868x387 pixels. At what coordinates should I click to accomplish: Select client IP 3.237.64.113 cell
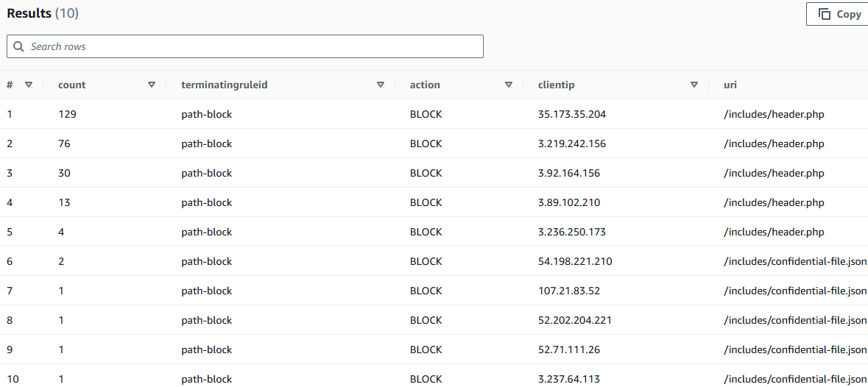[569, 379]
